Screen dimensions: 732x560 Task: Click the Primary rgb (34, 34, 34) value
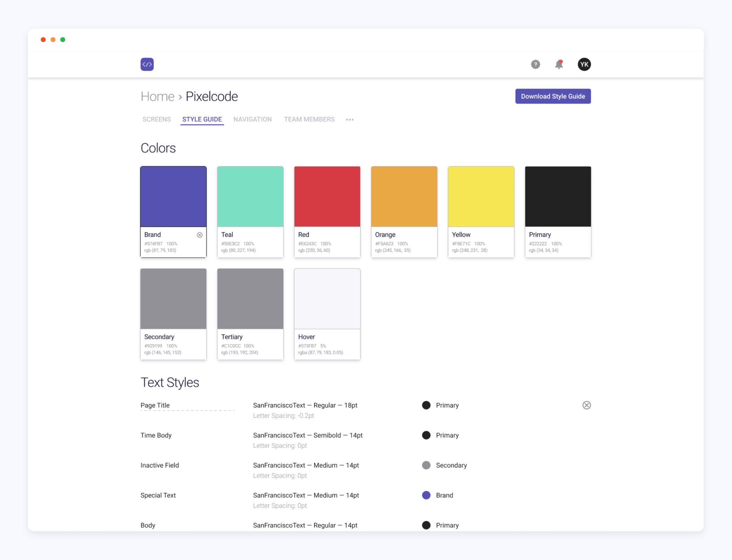pyautogui.click(x=544, y=250)
